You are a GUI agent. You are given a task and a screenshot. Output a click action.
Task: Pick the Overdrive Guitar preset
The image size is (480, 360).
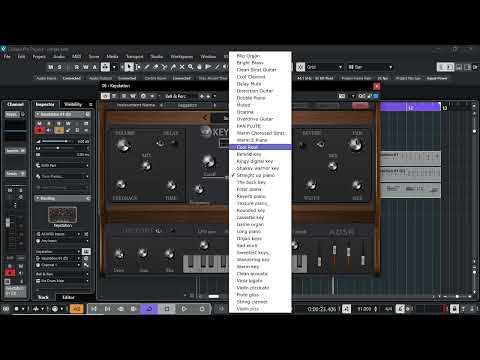[260, 119]
